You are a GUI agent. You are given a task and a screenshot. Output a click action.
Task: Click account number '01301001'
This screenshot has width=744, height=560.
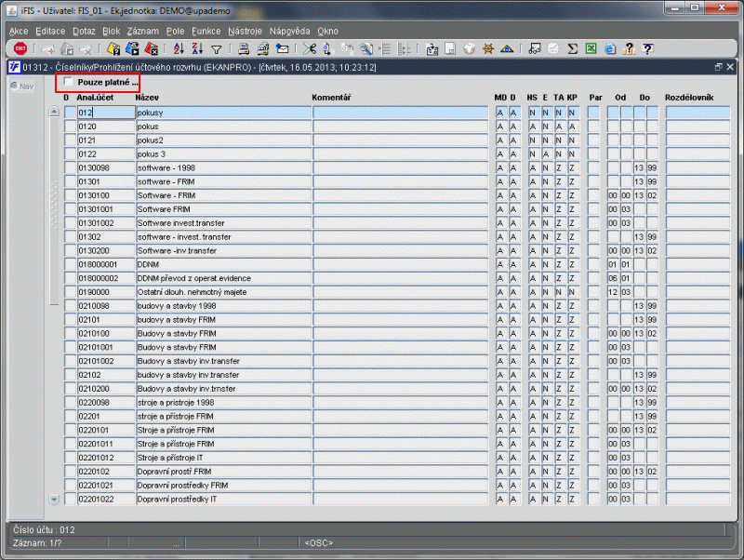tap(106, 209)
